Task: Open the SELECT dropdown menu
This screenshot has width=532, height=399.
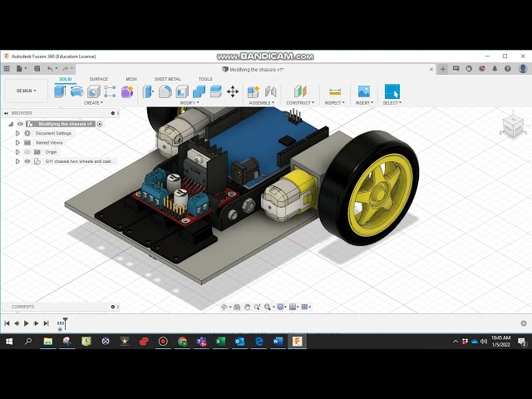Action: click(392, 103)
